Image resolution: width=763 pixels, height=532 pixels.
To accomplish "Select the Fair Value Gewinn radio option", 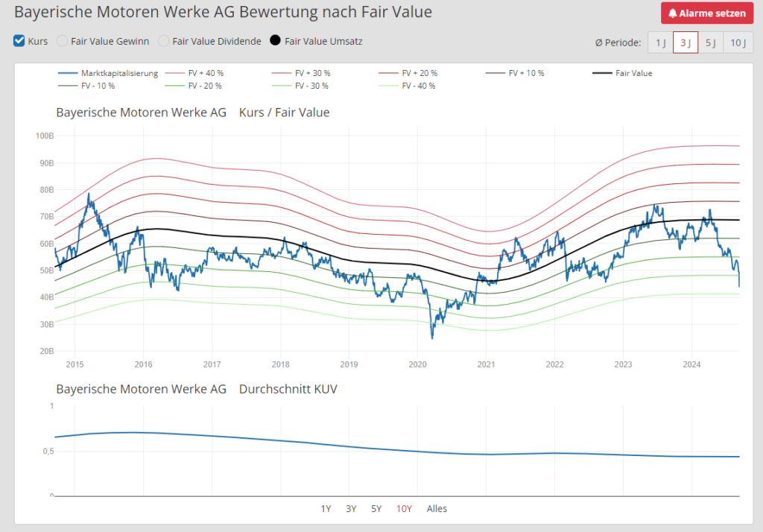I will (x=63, y=41).
